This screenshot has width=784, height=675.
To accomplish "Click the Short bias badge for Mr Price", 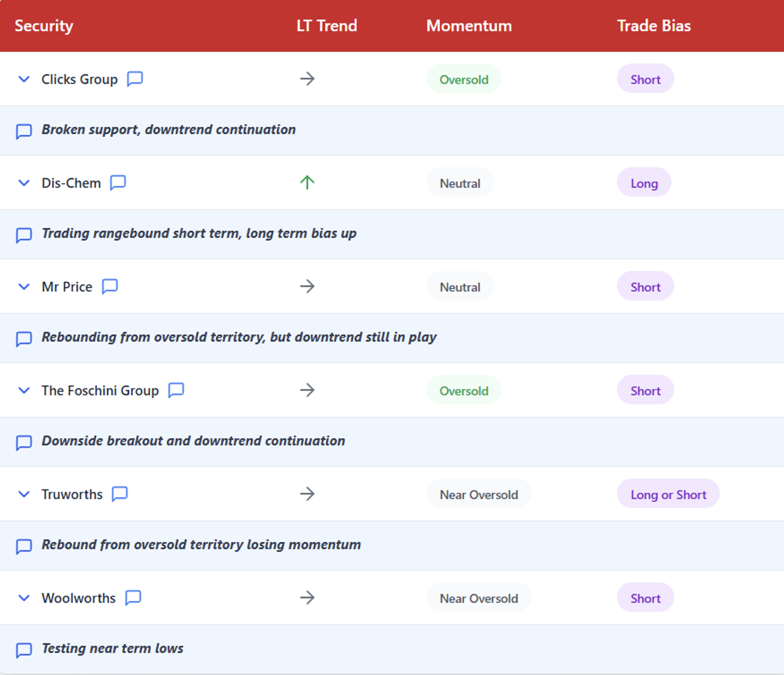I will pos(645,286).
